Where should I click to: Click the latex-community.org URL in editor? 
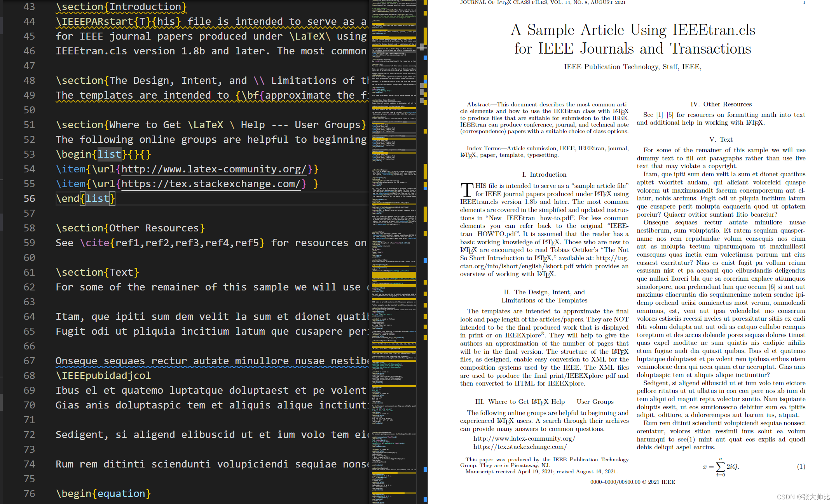214,169
